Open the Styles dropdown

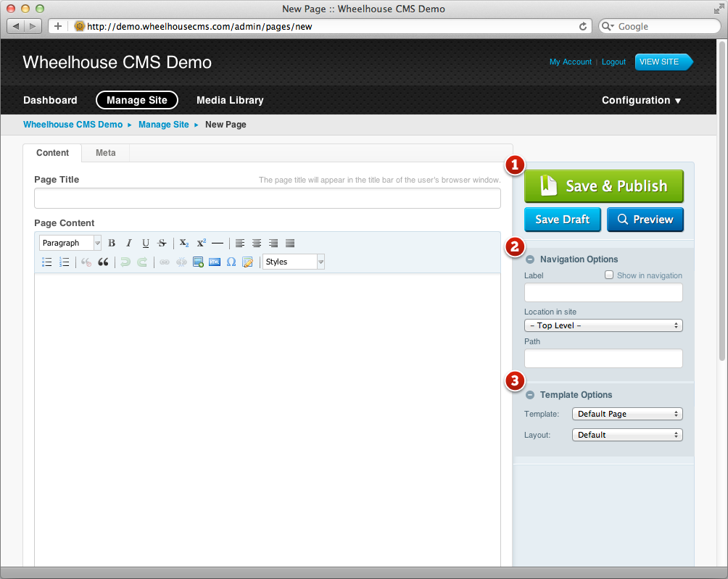click(x=294, y=262)
